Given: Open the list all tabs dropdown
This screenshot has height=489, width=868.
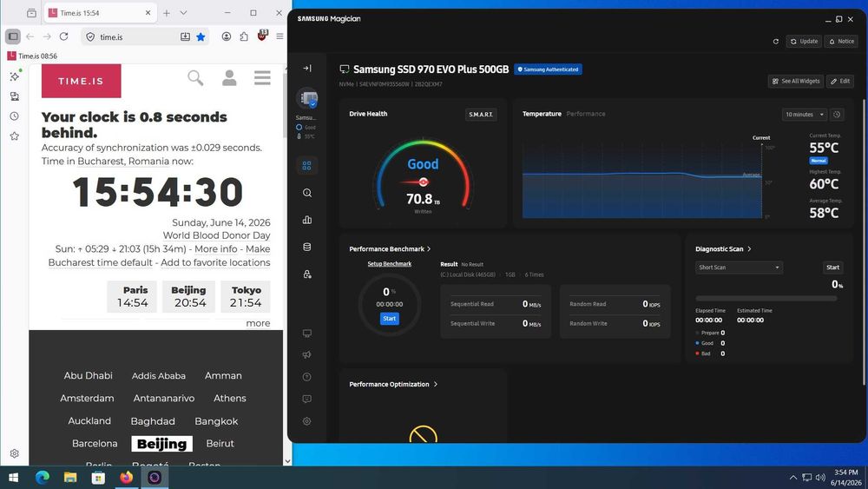Looking at the screenshot, I should click(183, 13).
